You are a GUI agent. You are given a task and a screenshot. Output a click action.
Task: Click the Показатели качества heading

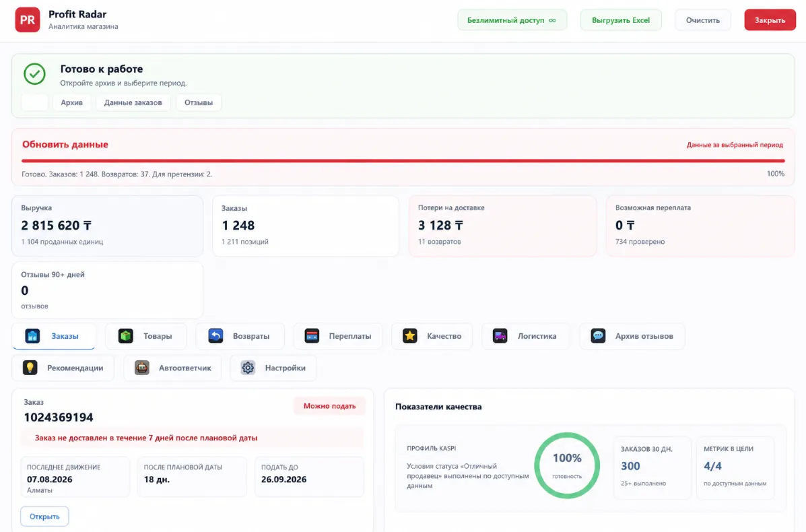click(x=438, y=407)
